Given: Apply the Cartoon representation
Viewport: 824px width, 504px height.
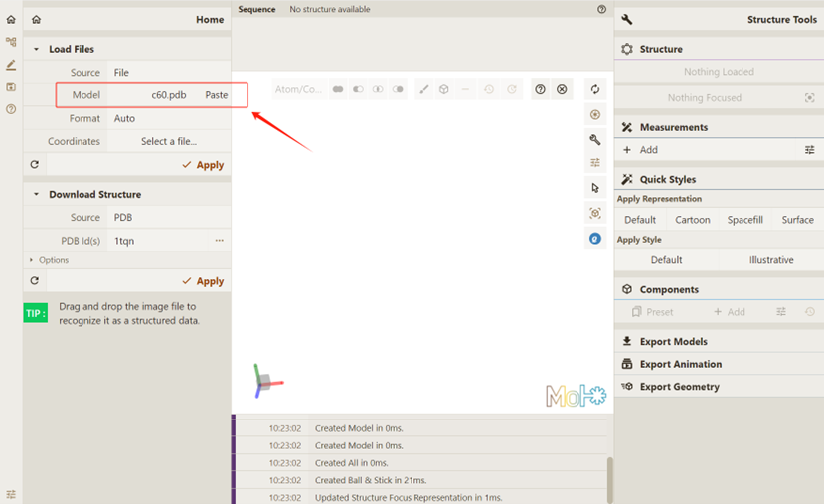Looking at the screenshot, I should point(692,220).
